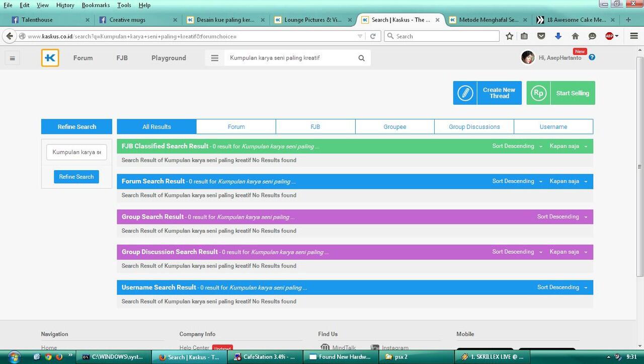
Task: Open CafeStation from the Windows taskbar
Action: click(x=265, y=357)
